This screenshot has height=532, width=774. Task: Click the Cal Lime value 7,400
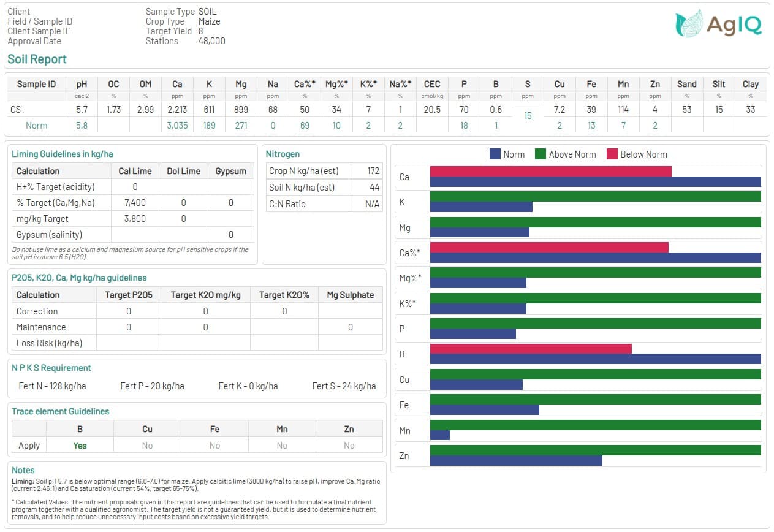click(135, 202)
